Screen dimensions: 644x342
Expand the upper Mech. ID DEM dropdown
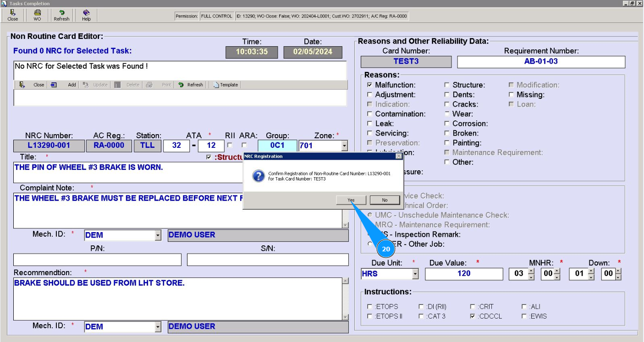pyautogui.click(x=158, y=235)
